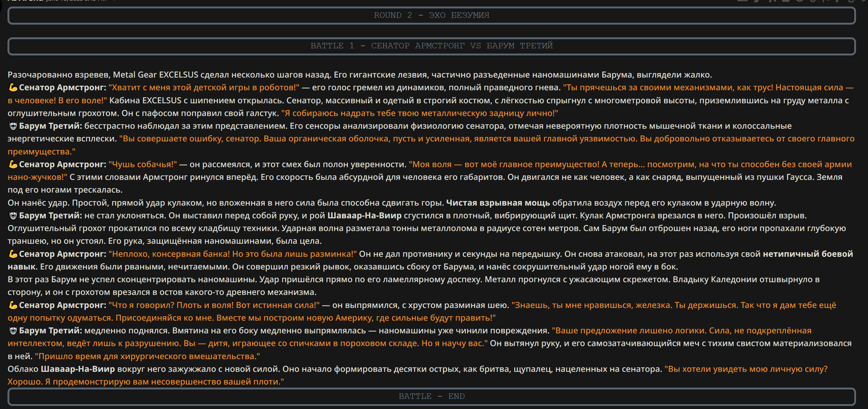This screenshot has width=868, height=409.
Task: Click "Сенатор Армстронг:" name before "Неплохо, консервная банка!"
Action: [63, 254]
